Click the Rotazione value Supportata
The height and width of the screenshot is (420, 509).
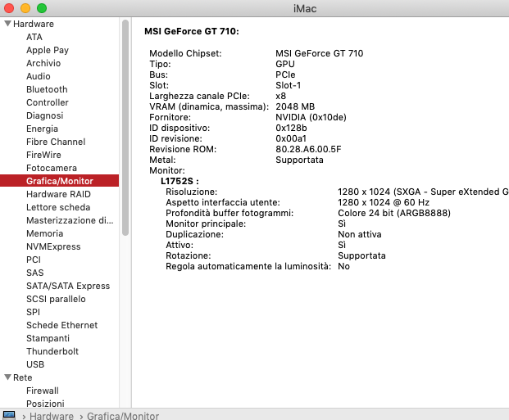361,255
